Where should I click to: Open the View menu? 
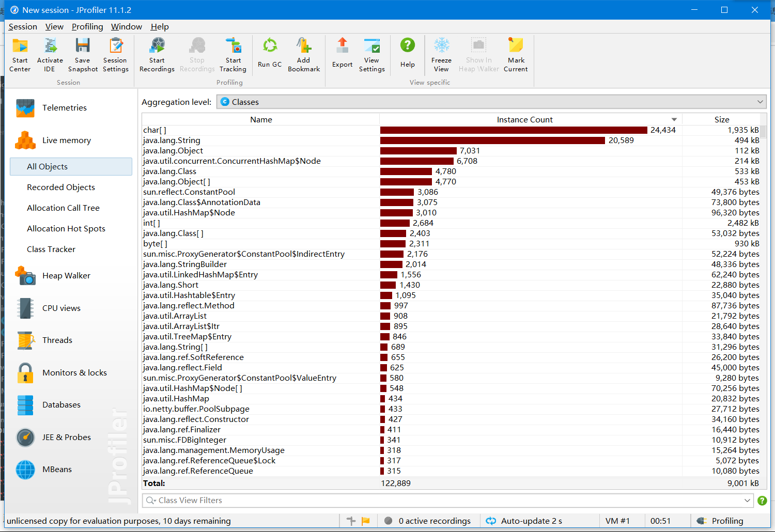(x=54, y=27)
